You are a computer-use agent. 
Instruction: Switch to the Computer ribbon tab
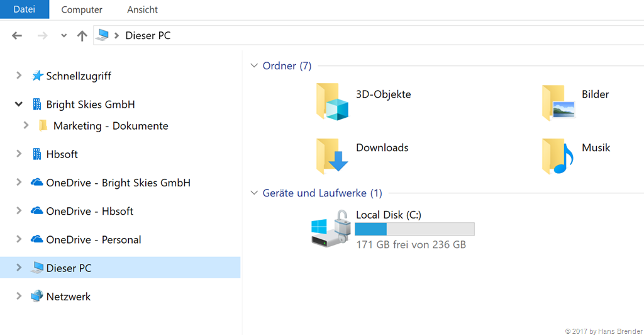pyautogui.click(x=82, y=9)
